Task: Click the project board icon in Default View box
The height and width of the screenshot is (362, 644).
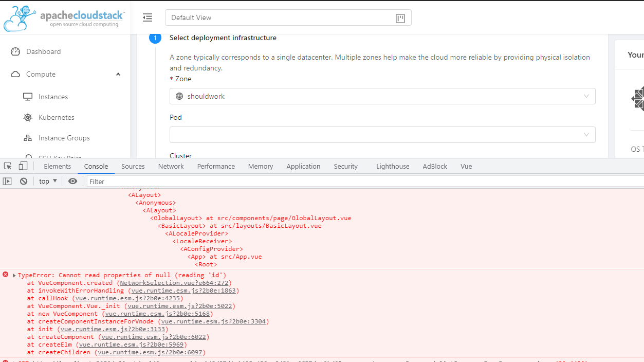Action: [x=400, y=18]
